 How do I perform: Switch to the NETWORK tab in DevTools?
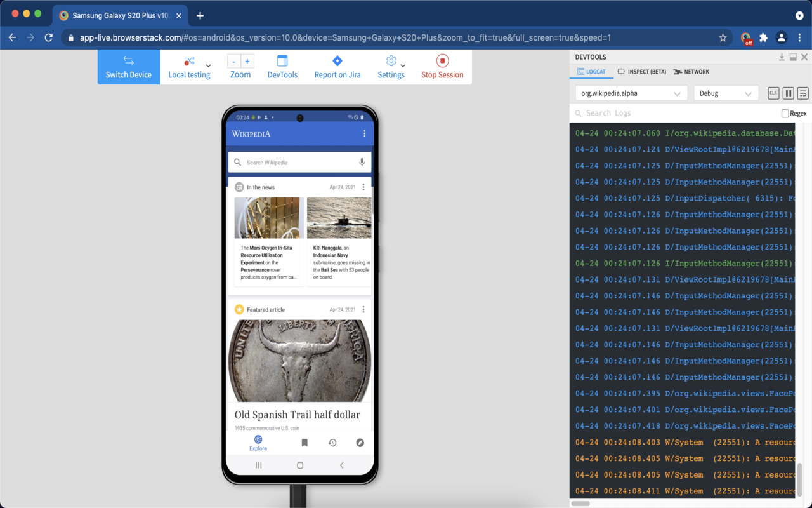click(691, 72)
